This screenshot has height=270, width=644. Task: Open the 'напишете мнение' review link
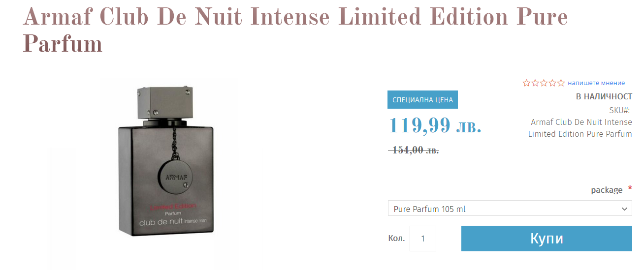point(596,83)
